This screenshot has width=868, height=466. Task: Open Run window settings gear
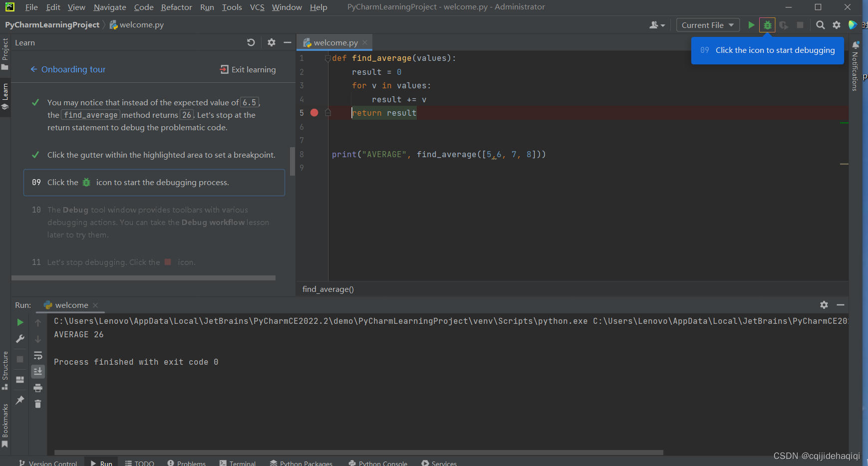tap(824, 305)
